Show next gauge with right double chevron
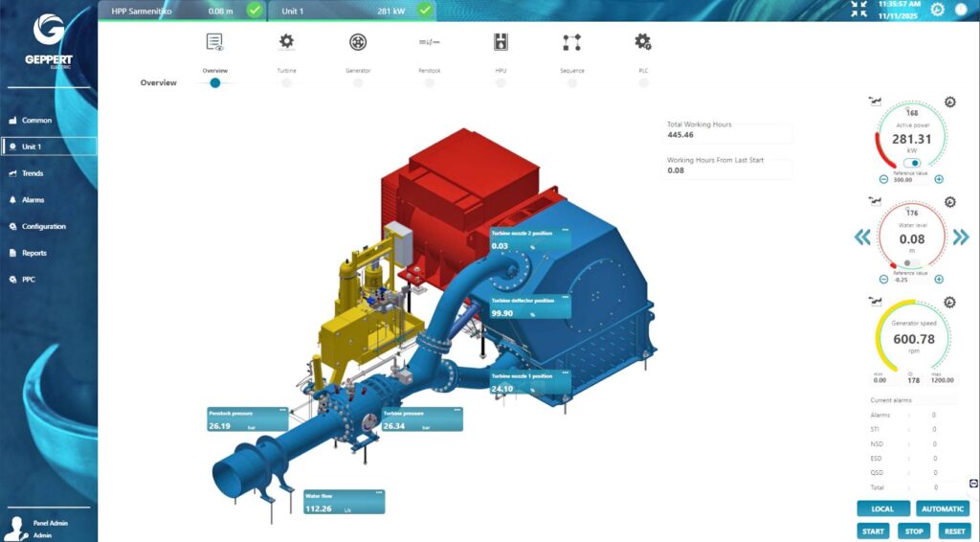 pyautogui.click(x=961, y=237)
